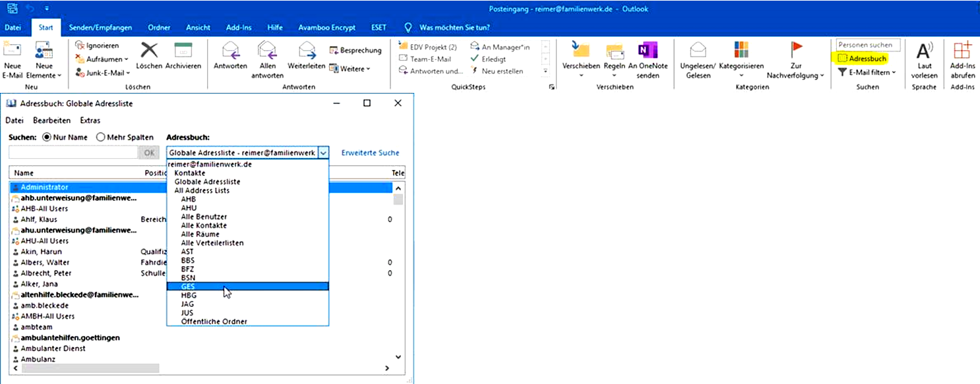The height and width of the screenshot is (384, 980).
Task: Reply to all with Allen antworten
Action: (267, 59)
